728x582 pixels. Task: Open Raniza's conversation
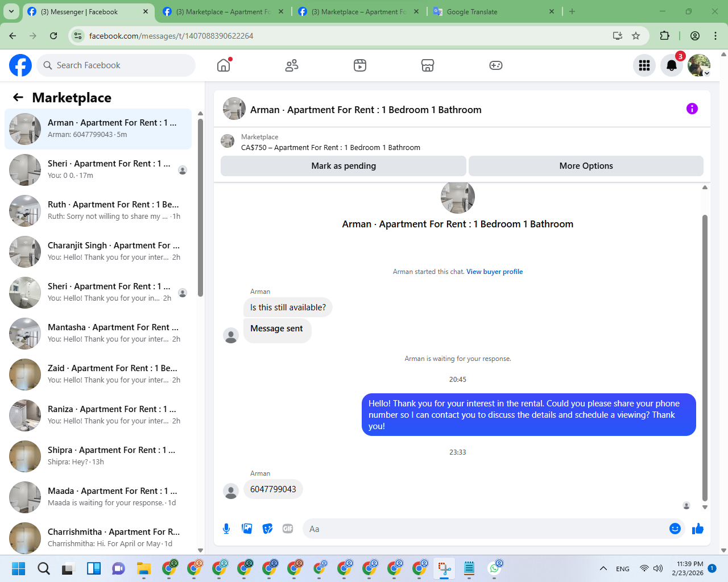coord(98,415)
